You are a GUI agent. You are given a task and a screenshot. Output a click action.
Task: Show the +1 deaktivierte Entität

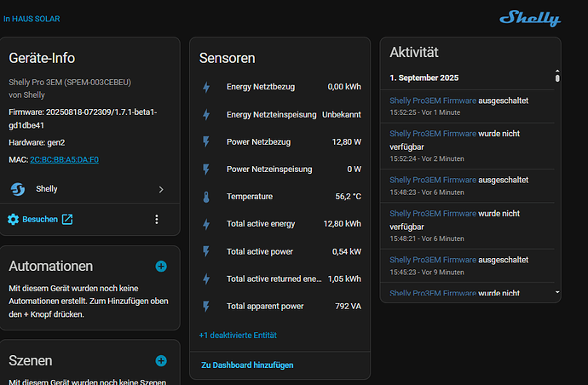tap(238, 336)
